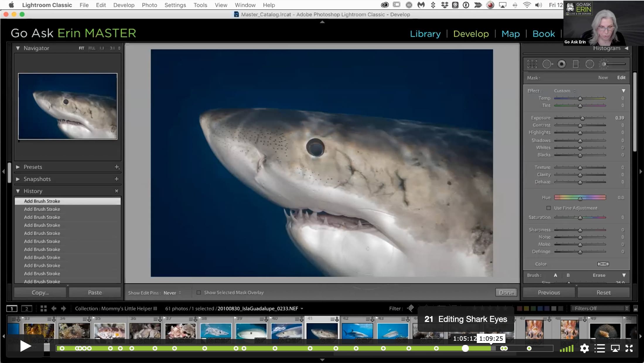644x363 pixels.
Task: Clear History panel with the X icon
Action: 117,191
